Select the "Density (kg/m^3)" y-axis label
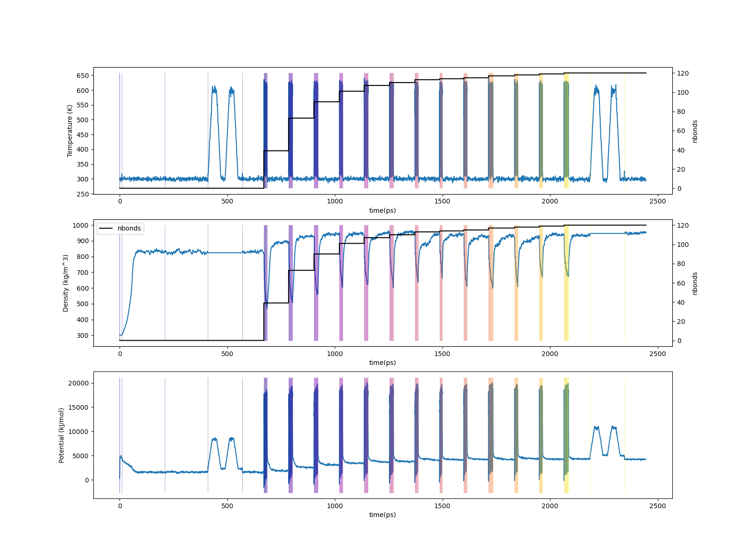The width and height of the screenshot is (747, 560). pos(66,283)
